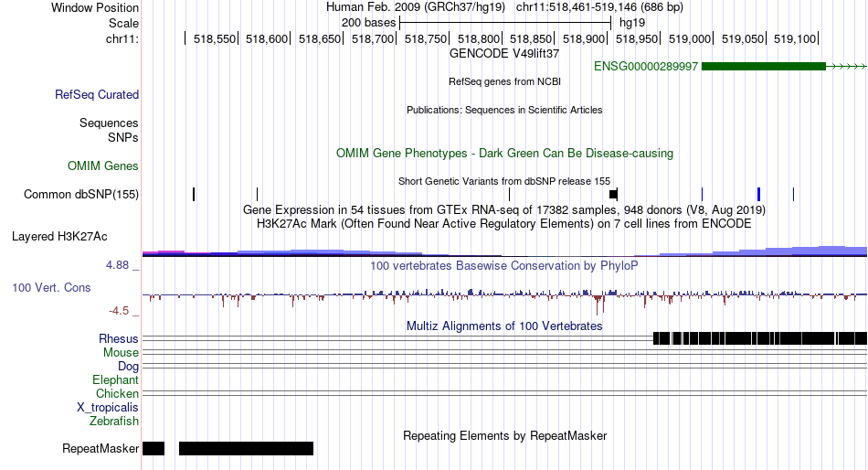Image resolution: width=868 pixels, height=470 pixels.
Task: Select the Common dbSNP(155) track label
Action: (81, 195)
